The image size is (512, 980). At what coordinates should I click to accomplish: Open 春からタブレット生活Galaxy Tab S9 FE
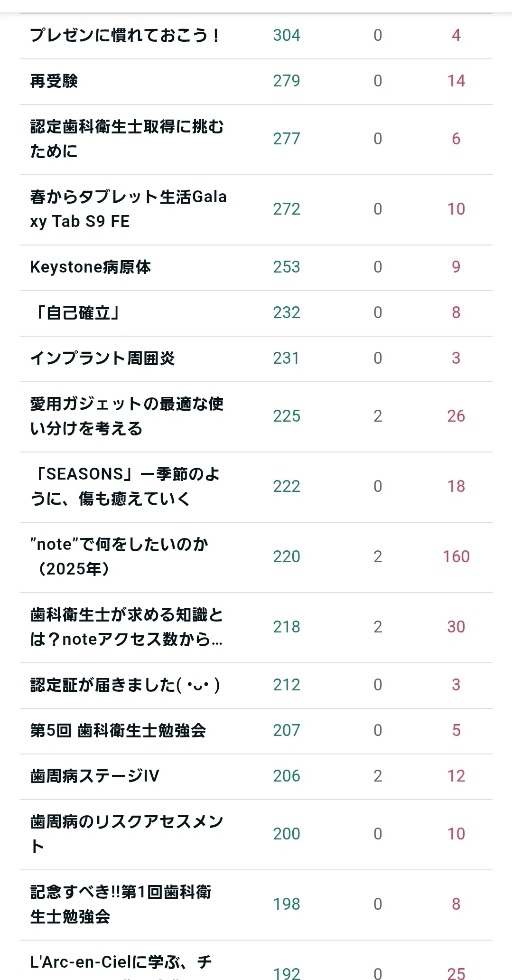click(x=128, y=209)
